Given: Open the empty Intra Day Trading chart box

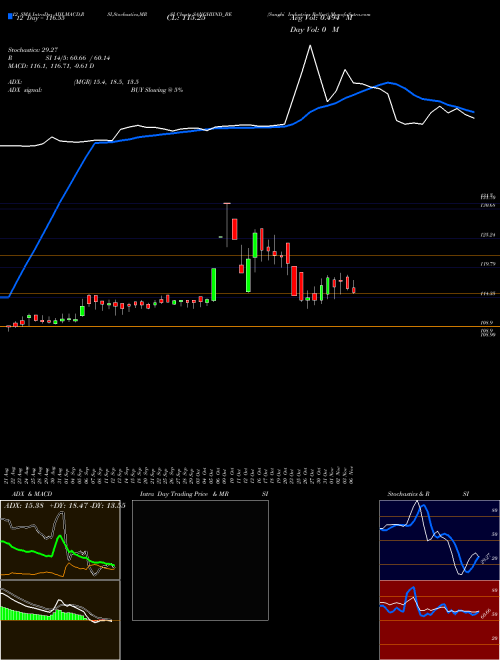Looking at the screenshot, I should (x=200, y=560).
